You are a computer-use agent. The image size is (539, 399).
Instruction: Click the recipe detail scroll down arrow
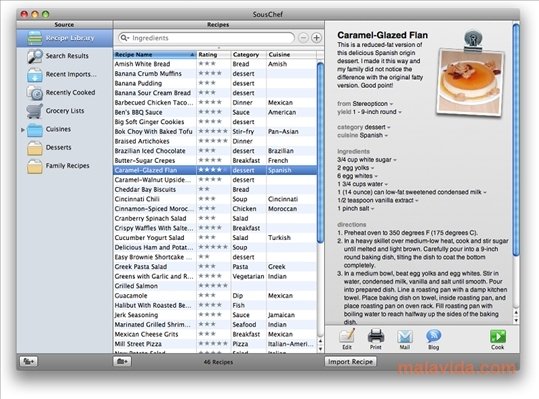(x=516, y=320)
